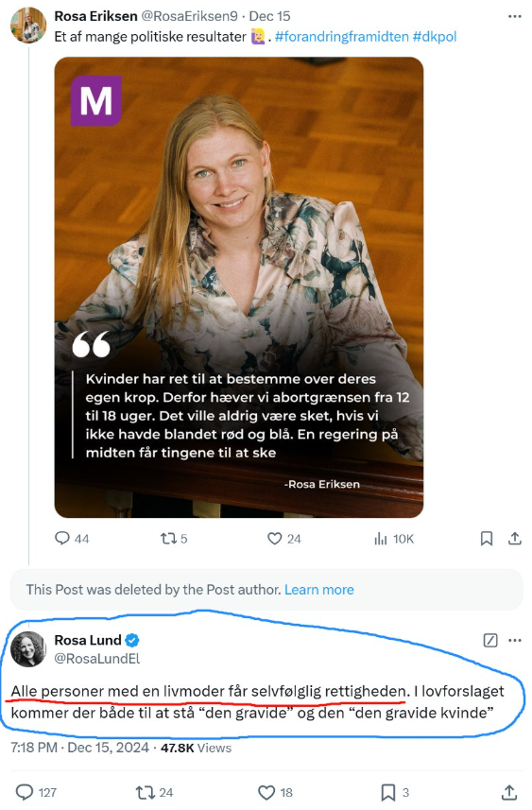Click the Grok icon beside Rosa Lund's name
This screenshot has width=532, height=810.
490,641
